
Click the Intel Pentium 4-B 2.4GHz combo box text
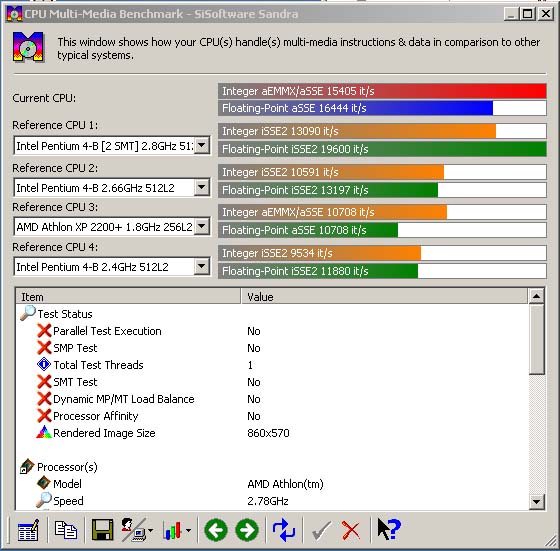point(92,267)
